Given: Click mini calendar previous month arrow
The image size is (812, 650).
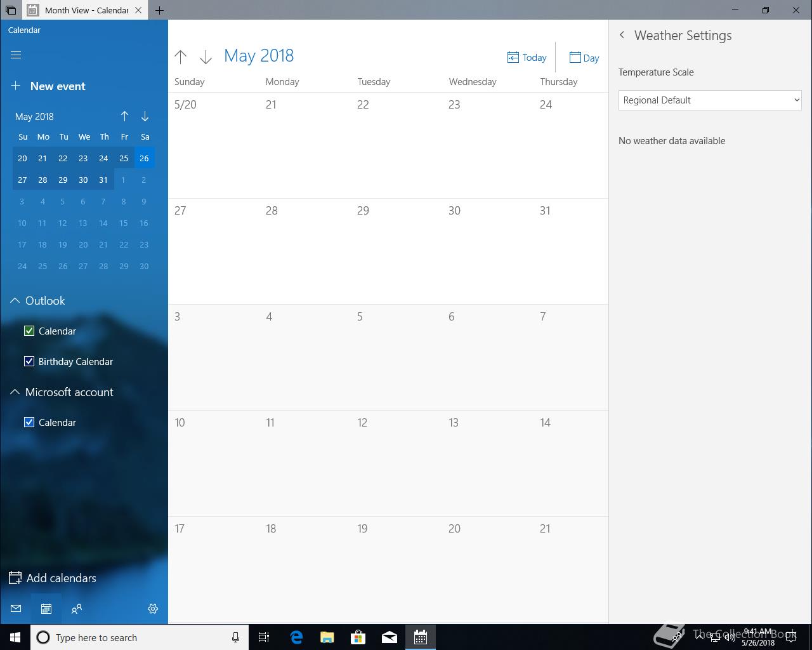Looking at the screenshot, I should pyautogui.click(x=124, y=116).
